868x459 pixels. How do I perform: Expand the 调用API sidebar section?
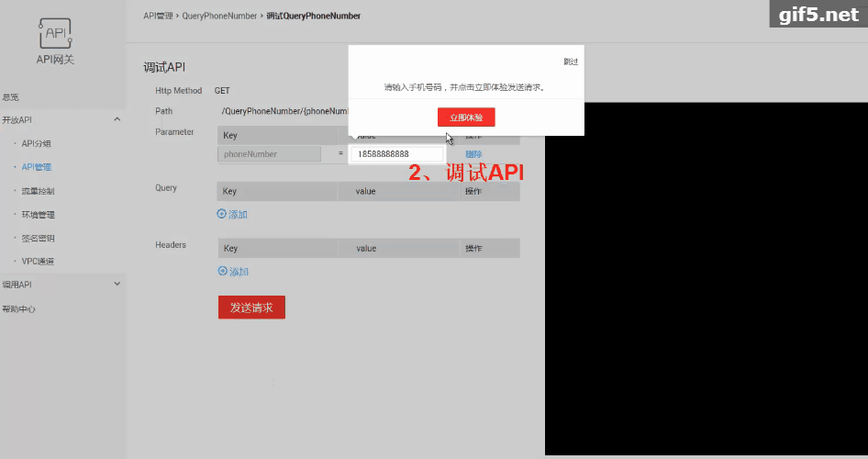[x=117, y=284]
